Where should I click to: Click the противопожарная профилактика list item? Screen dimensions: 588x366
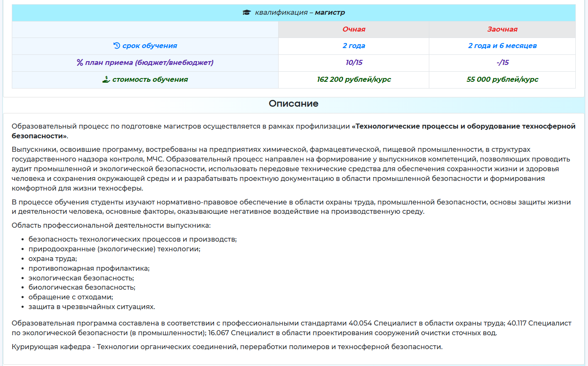point(89,269)
